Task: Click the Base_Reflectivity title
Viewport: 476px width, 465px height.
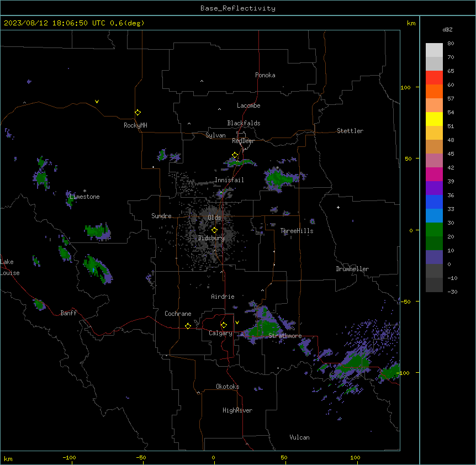Action: click(238, 8)
